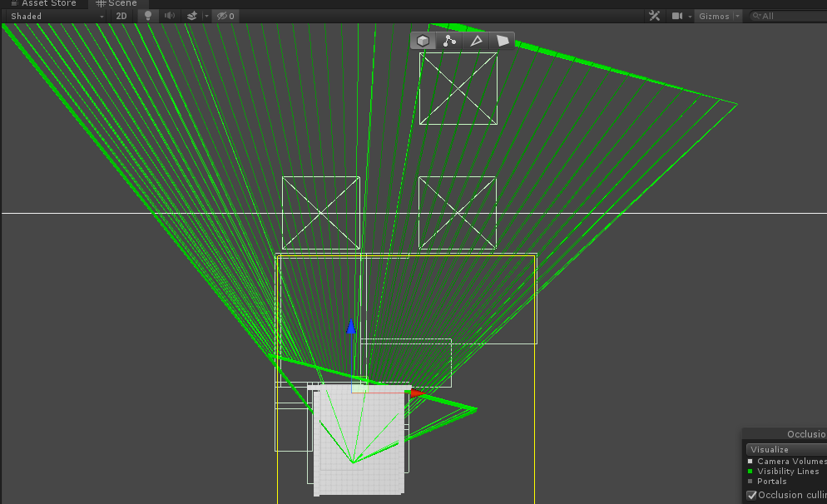Screen dimensions: 827x504
Task: Select ProBuilder Face selection mode
Action: [503, 41]
